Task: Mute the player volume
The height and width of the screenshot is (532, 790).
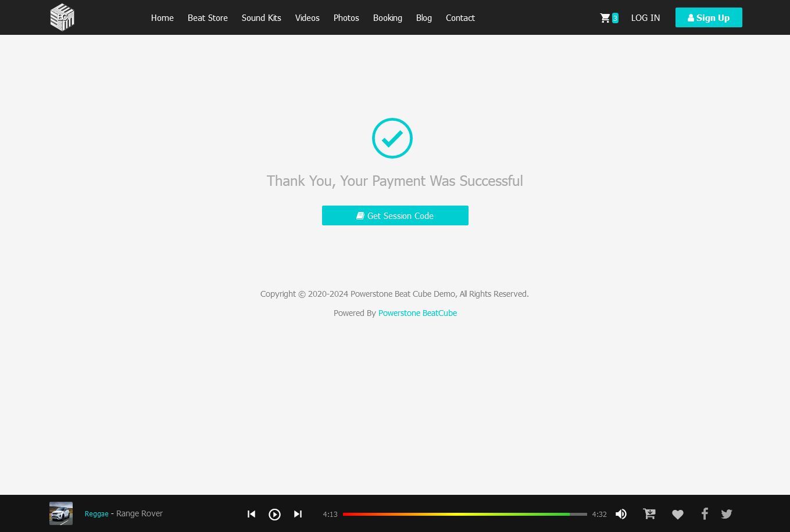Action: click(x=621, y=514)
